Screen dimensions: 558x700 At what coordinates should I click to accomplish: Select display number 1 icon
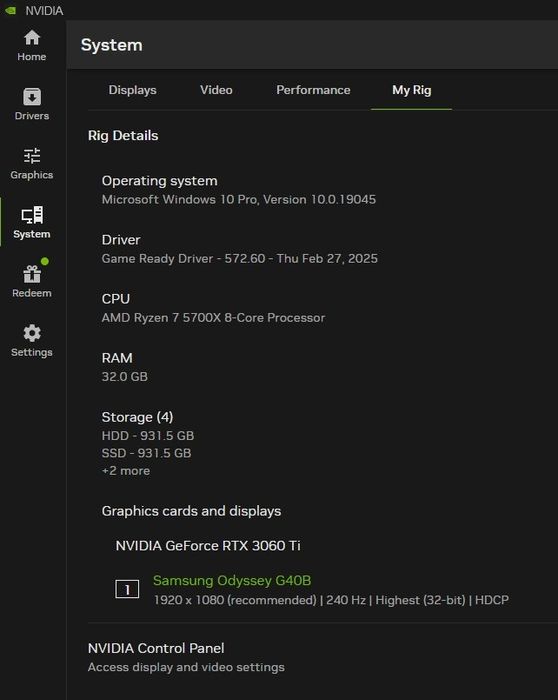(127, 589)
